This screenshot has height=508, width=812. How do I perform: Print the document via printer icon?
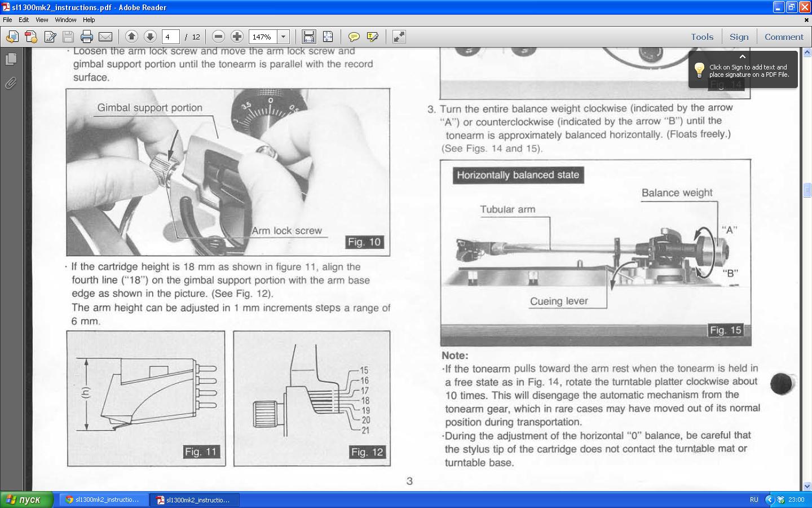[x=87, y=37]
